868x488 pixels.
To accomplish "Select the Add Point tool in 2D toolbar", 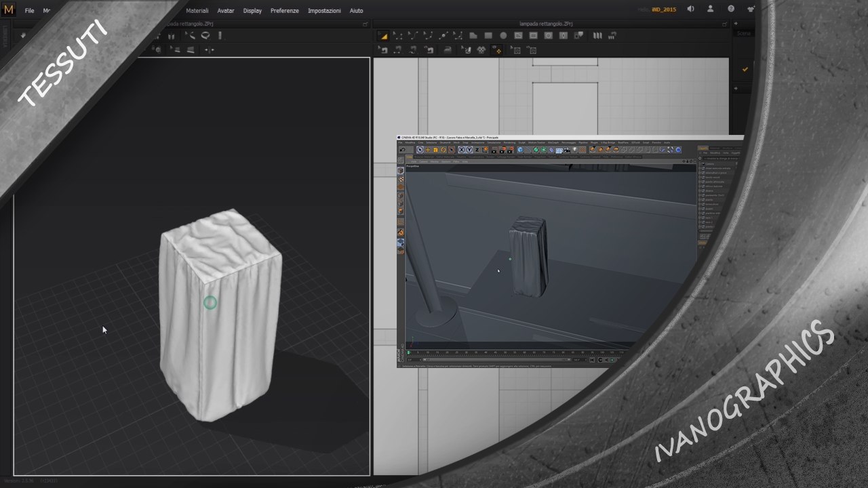I will click(x=443, y=36).
